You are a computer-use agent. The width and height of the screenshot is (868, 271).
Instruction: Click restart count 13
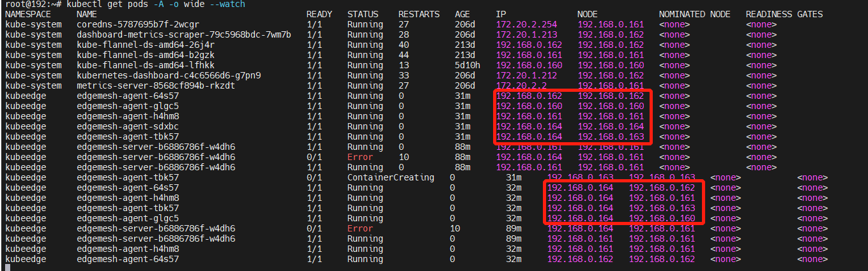click(x=404, y=65)
